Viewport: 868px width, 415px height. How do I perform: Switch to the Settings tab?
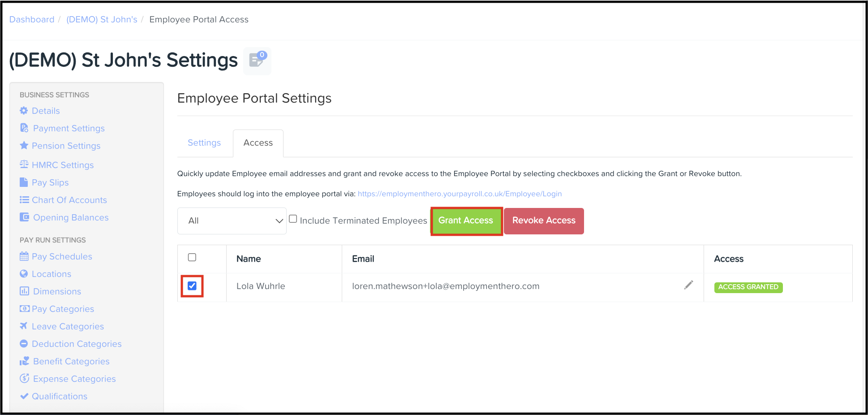(204, 143)
